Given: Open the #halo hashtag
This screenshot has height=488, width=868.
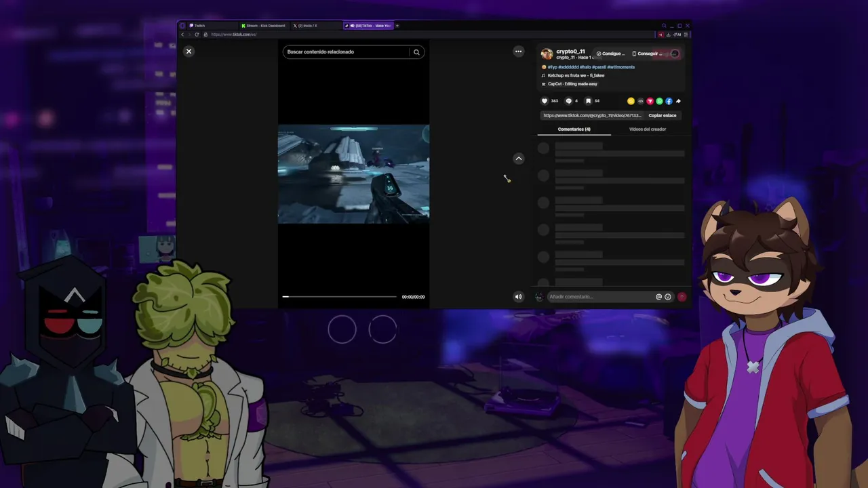Looking at the screenshot, I should pyautogui.click(x=585, y=67).
